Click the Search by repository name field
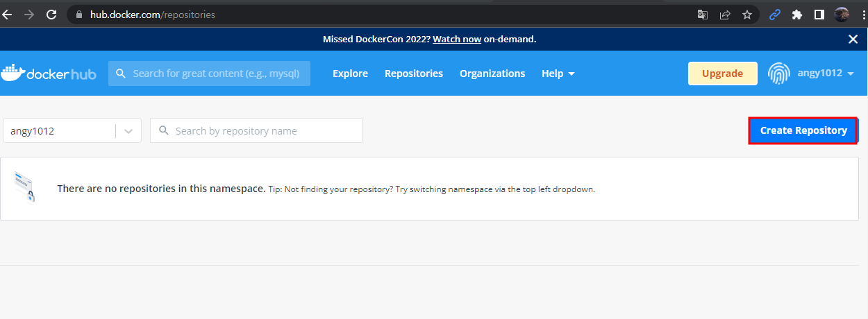 (x=256, y=130)
